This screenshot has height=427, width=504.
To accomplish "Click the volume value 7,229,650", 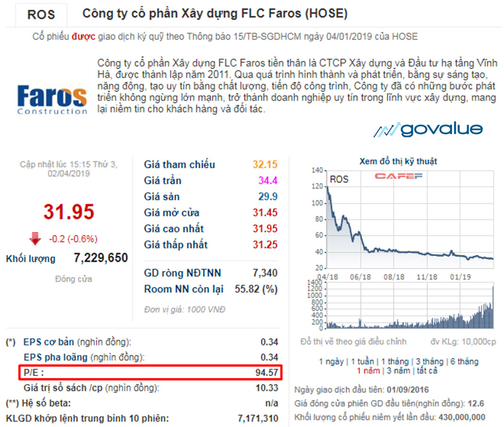I will [101, 258].
